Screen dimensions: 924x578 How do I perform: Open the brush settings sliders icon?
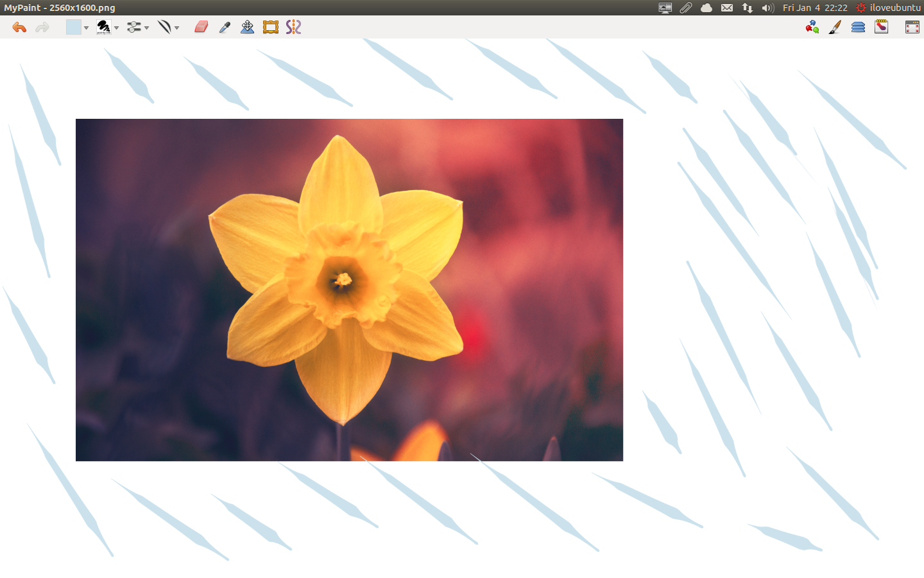click(133, 27)
